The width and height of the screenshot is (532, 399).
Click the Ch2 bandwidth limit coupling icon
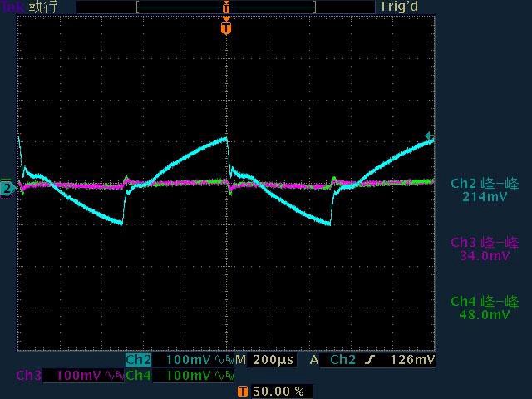(x=223, y=360)
